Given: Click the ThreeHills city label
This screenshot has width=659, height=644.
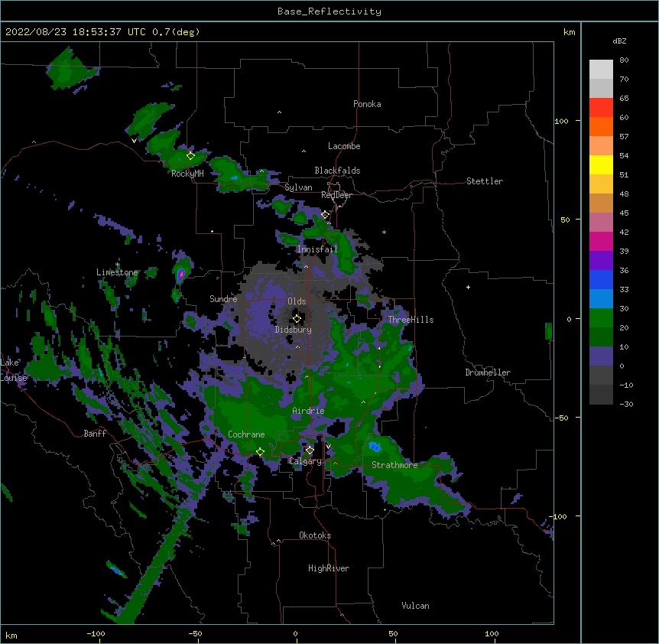Looking at the screenshot, I should (x=411, y=320).
